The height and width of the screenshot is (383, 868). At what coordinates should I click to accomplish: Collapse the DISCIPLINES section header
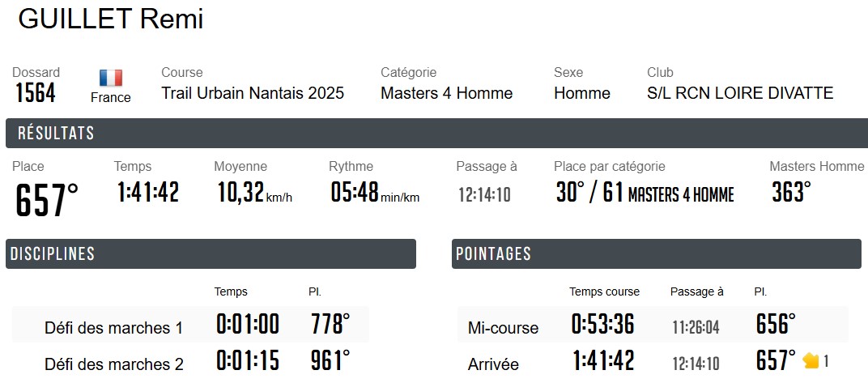click(x=211, y=253)
